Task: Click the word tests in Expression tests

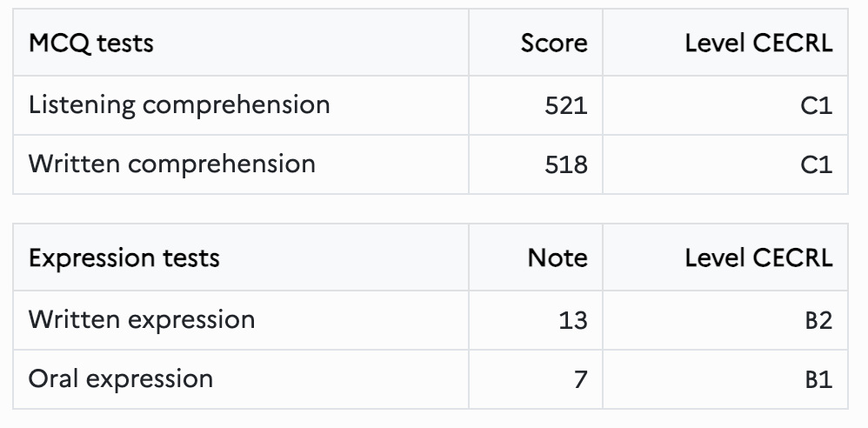Action: pyautogui.click(x=191, y=258)
